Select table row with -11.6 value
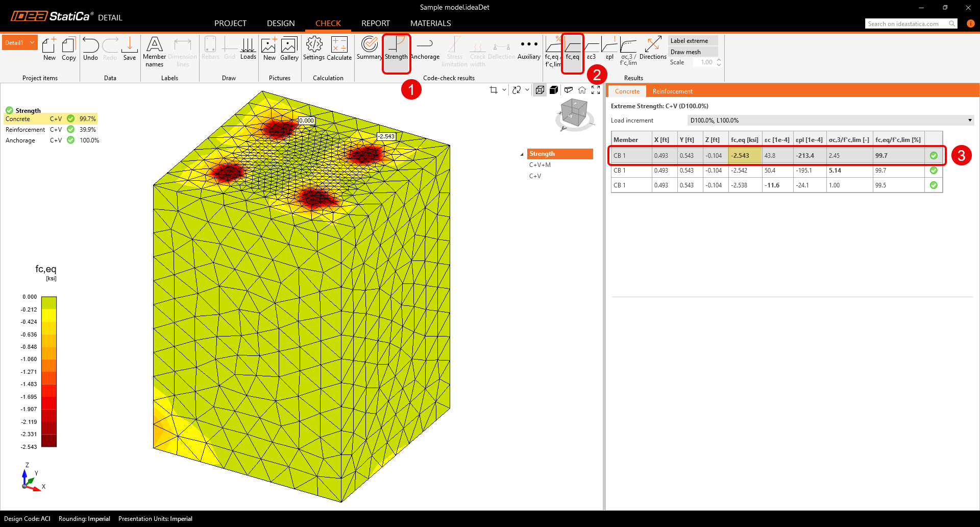The image size is (980, 527). 776,185
